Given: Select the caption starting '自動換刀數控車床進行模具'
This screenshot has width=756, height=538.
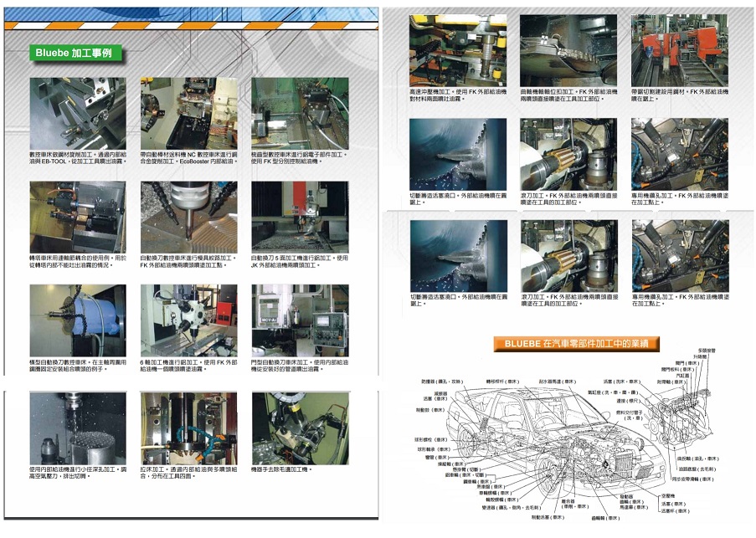Looking at the screenshot, I should click(189, 262).
